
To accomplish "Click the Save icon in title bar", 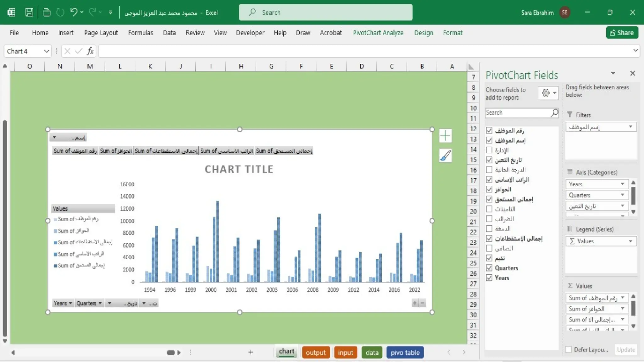I will [29, 13].
